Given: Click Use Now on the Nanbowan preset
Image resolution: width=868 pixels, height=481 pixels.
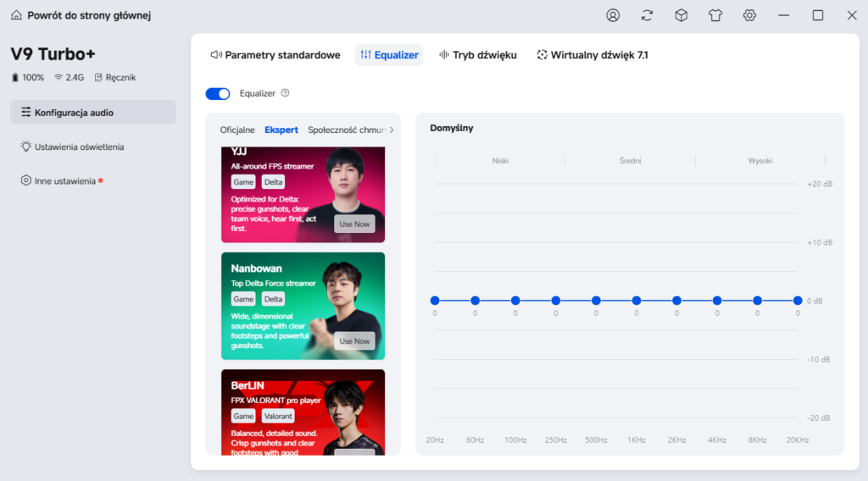Looking at the screenshot, I should pyautogui.click(x=354, y=341).
